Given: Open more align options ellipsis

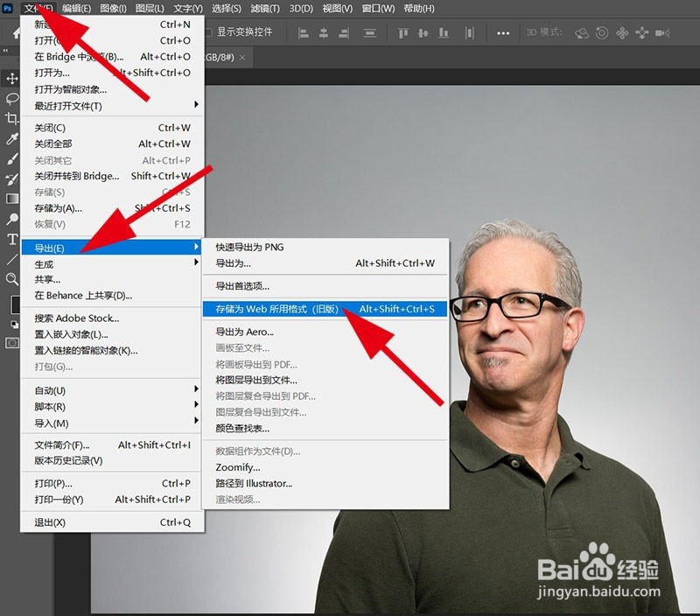Looking at the screenshot, I should pyautogui.click(x=503, y=33).
